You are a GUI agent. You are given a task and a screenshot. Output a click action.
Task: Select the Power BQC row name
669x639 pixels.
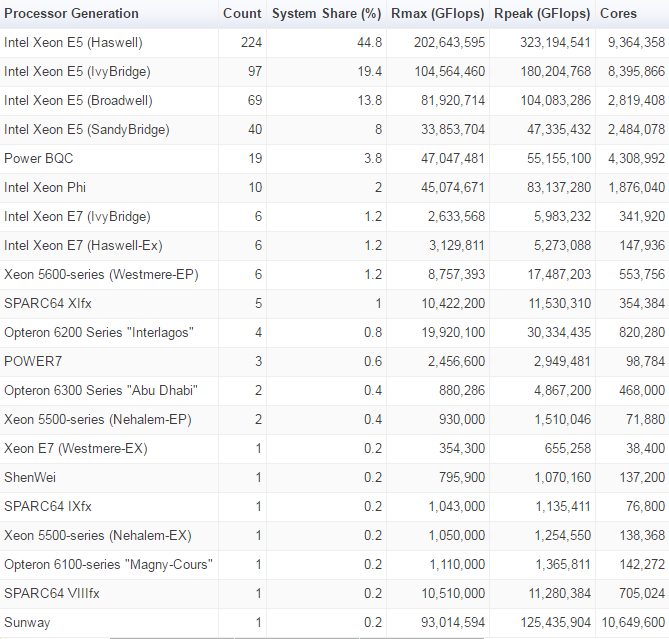click(39, 159)
